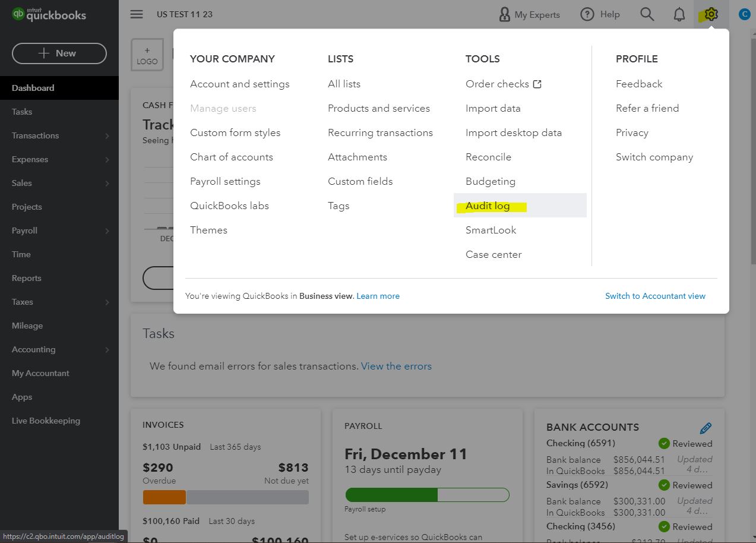This screenshot has height=543, width=756.
Task: Click Refer a friend
Action: (647, 109)
